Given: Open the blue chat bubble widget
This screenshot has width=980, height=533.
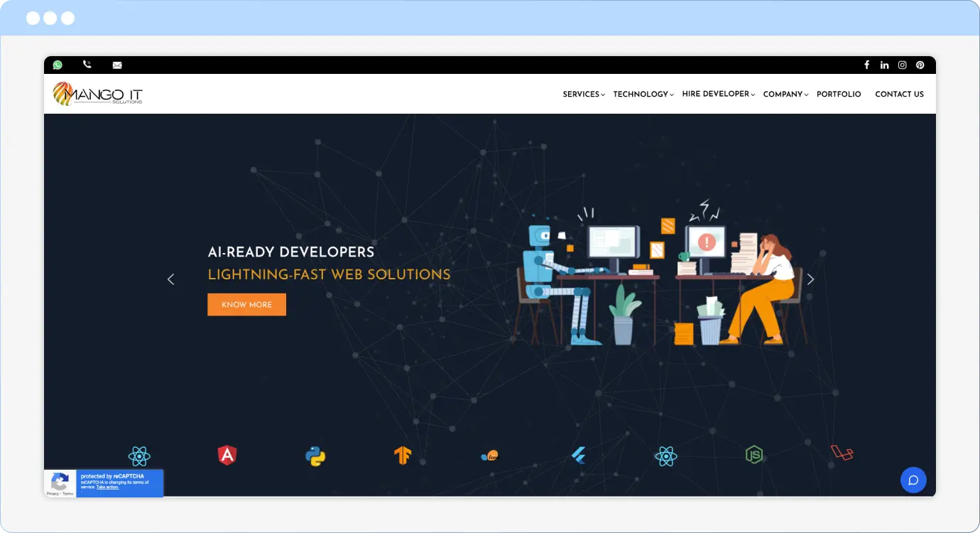Looking at the screenshot, I should [x=913, y=480].
